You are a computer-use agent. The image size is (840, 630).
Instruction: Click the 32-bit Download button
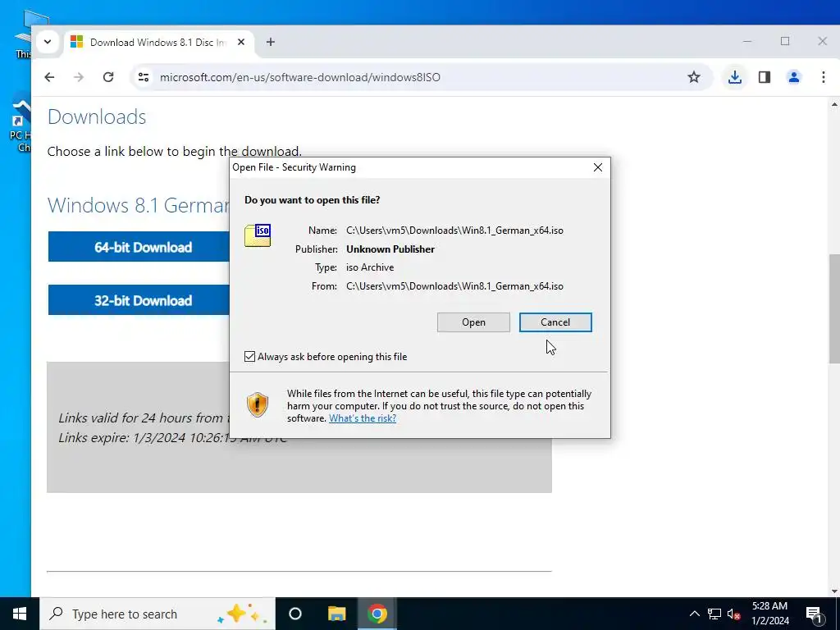(139, 300)
